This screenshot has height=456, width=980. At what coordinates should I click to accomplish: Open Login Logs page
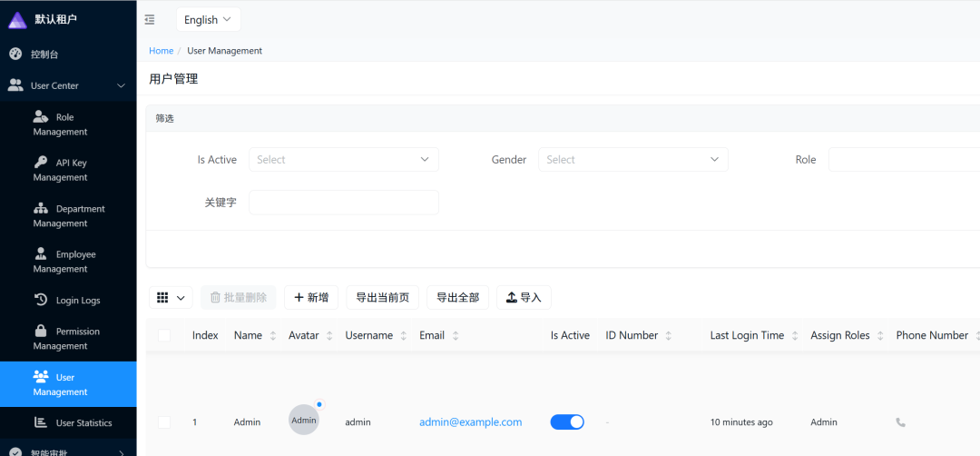pyautogui.click(x=68, y=301)
